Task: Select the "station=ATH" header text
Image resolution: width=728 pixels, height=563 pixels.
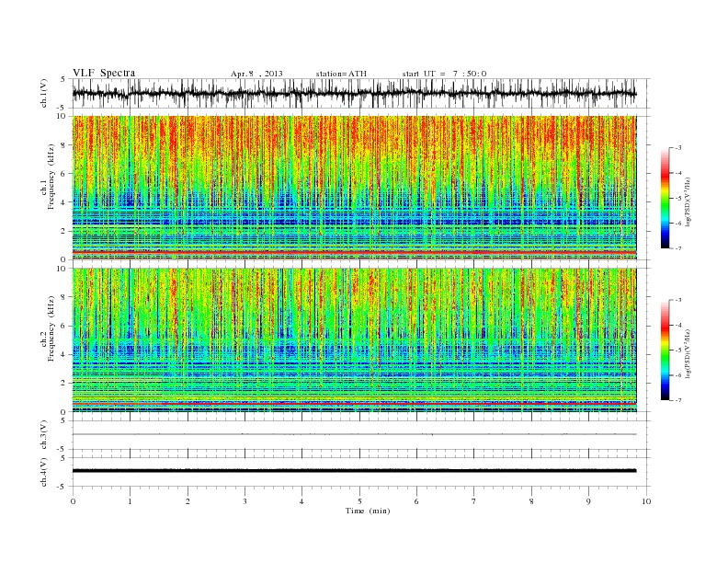Action: tap(341, 74)
